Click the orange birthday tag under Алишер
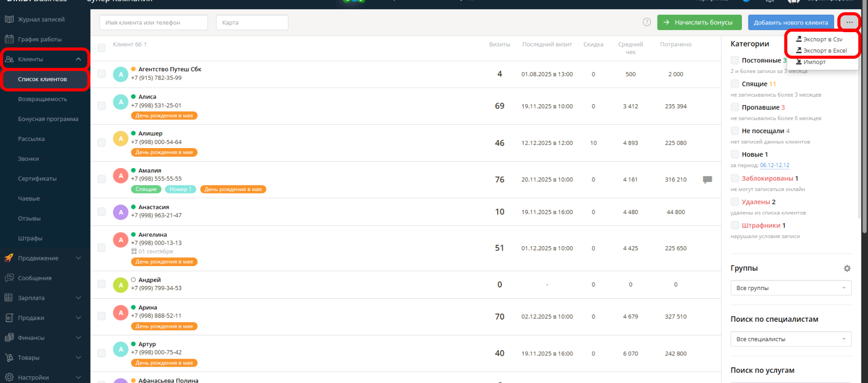868x383 pixels. (164, 152)
